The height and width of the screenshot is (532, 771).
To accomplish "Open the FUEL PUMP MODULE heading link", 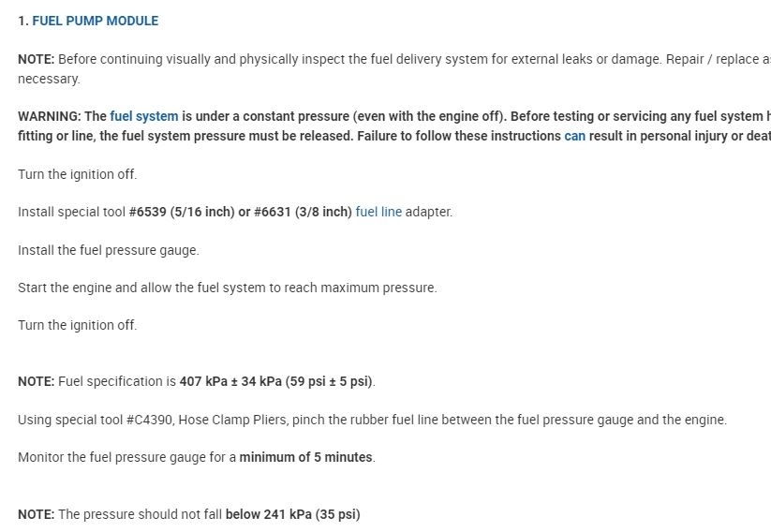I will (95, 21).
